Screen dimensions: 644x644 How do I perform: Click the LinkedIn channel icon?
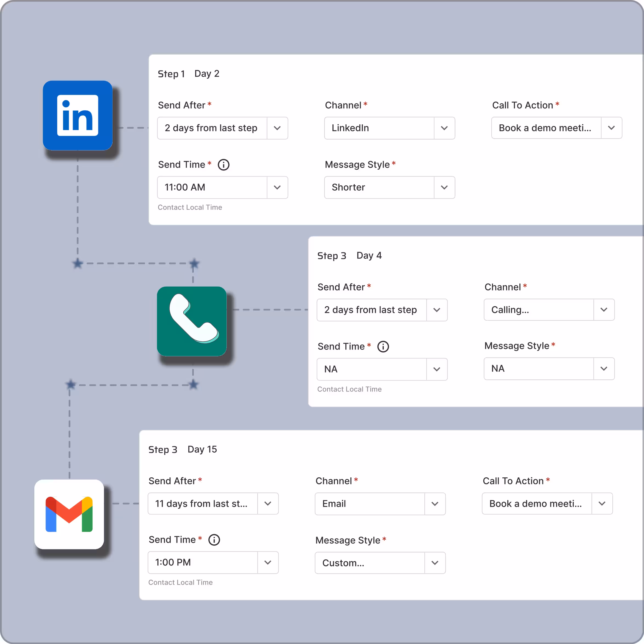[78, 115]
